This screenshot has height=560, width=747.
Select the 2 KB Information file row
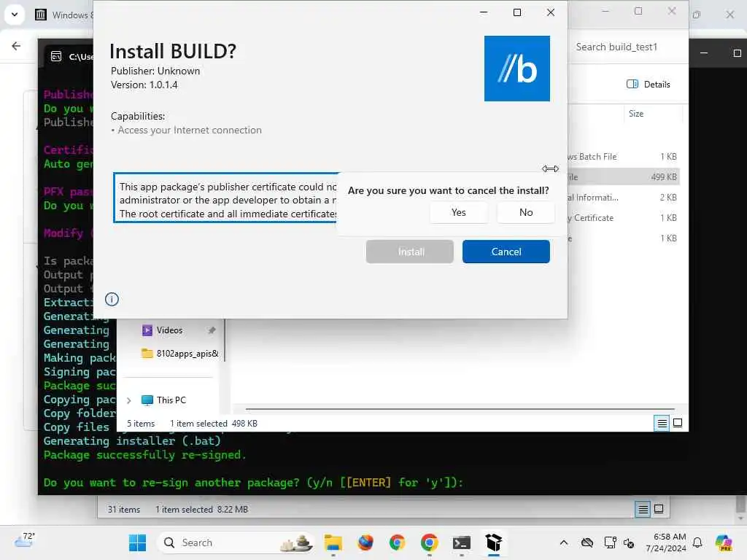point(624,197)
